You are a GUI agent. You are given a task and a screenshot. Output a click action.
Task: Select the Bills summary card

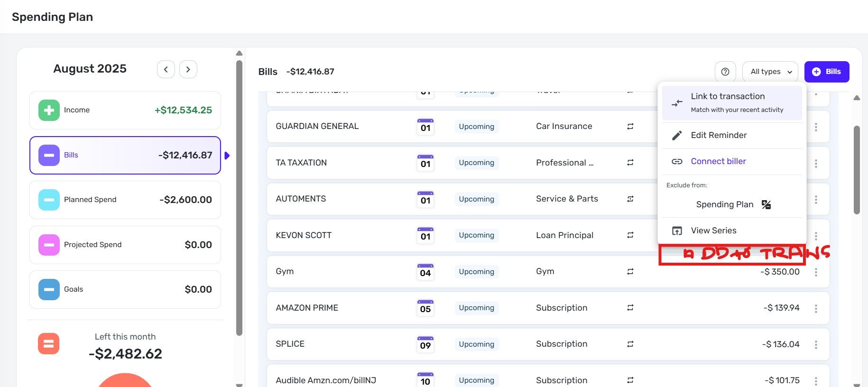click(x=125, y=155)
